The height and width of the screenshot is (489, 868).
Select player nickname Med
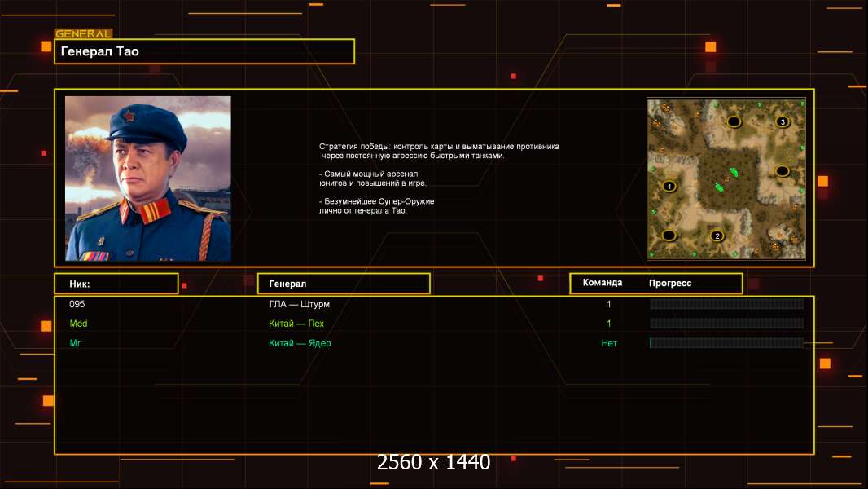(78, 324)
